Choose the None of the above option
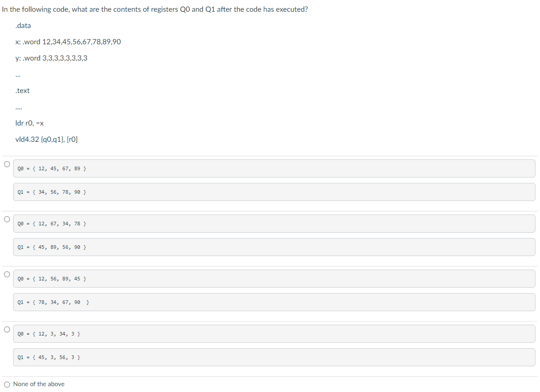 tap(7, 384)
